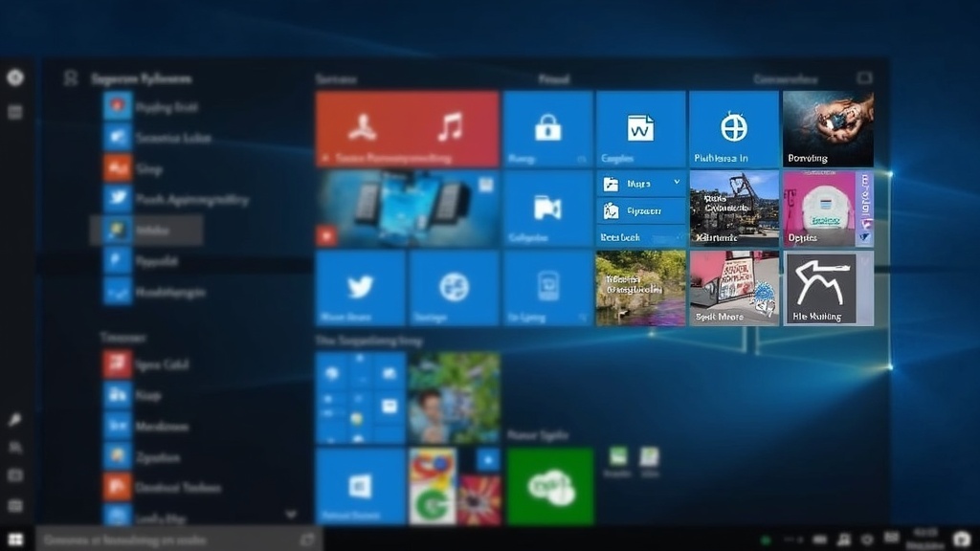This screenshot has width=980, height=551.
Task: Click the clock in the system tray
Action: pyautogui.click(x=925, y=538)
